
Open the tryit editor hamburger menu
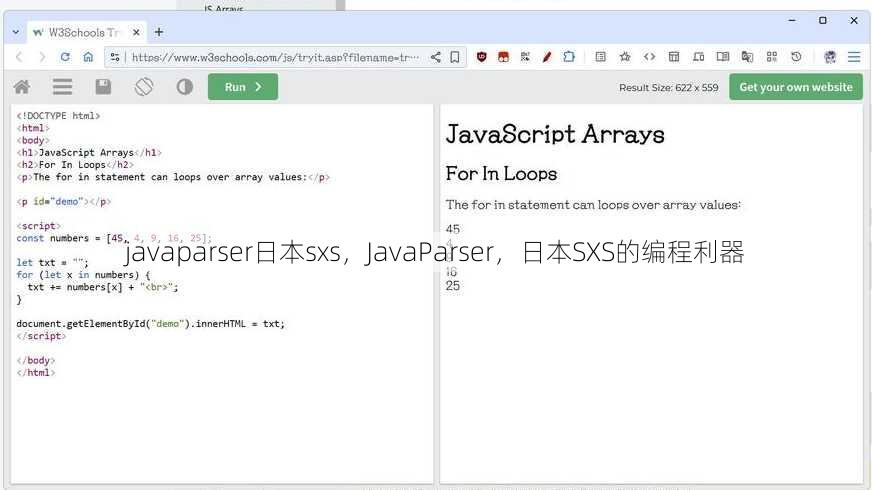click(x=62, y=87)
